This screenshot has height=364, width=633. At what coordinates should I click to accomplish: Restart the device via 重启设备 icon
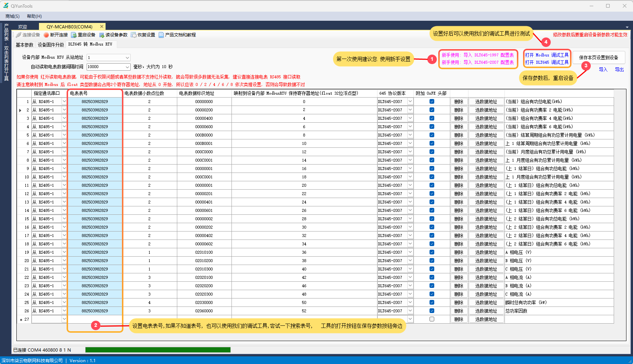pos(73,35)
